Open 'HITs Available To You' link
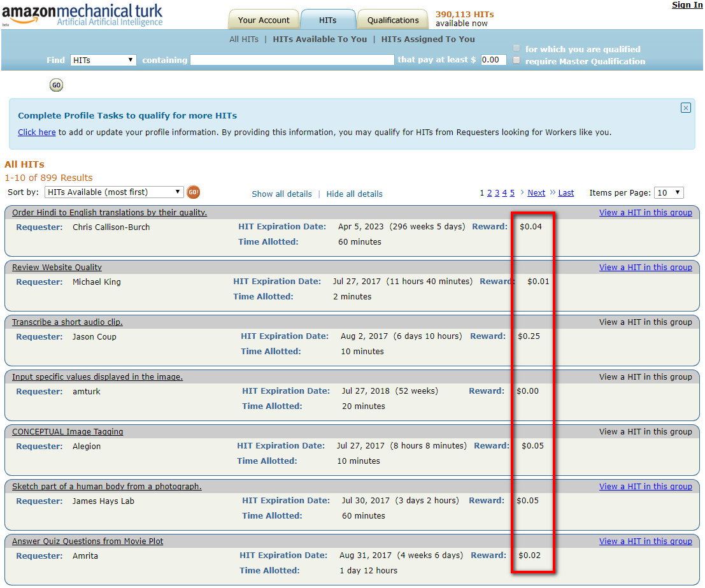Image resolution: width=705 pixels, height=588 pixels. point(320,39)
